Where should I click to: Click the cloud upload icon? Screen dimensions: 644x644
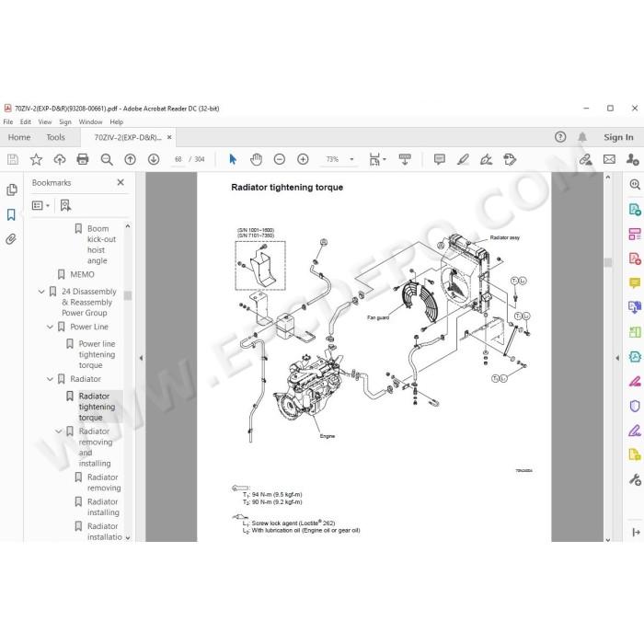[x=60, y=159]
